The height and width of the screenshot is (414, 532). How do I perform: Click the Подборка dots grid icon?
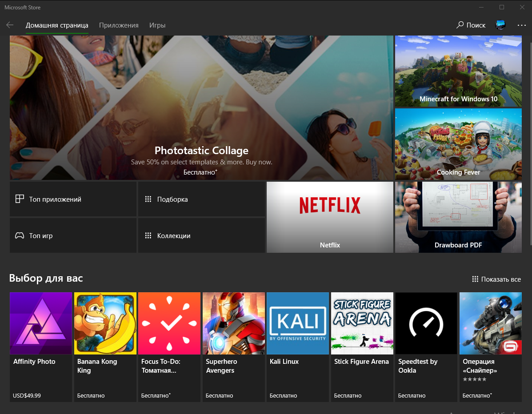(x=148, y=199)
